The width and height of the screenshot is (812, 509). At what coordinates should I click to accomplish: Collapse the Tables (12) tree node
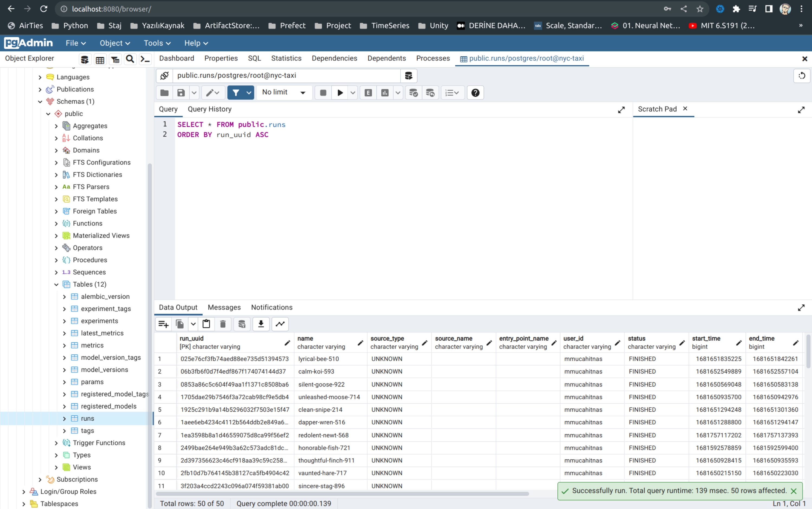click(x=56, y=285)
